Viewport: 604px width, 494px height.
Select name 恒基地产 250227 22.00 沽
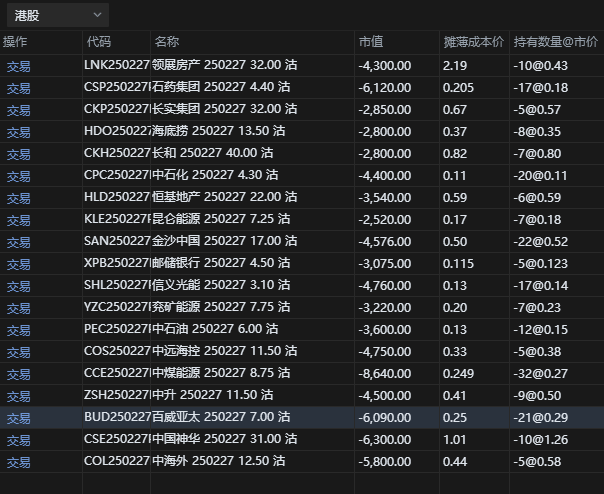pyautogui.click(x=225, y=197)
